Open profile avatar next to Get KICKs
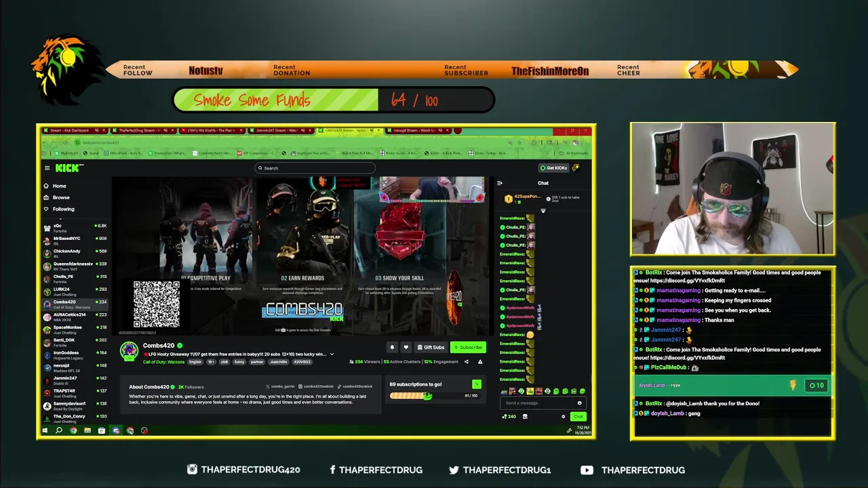The width and height of the screenshot is (868, 488). tap(576, 168)
